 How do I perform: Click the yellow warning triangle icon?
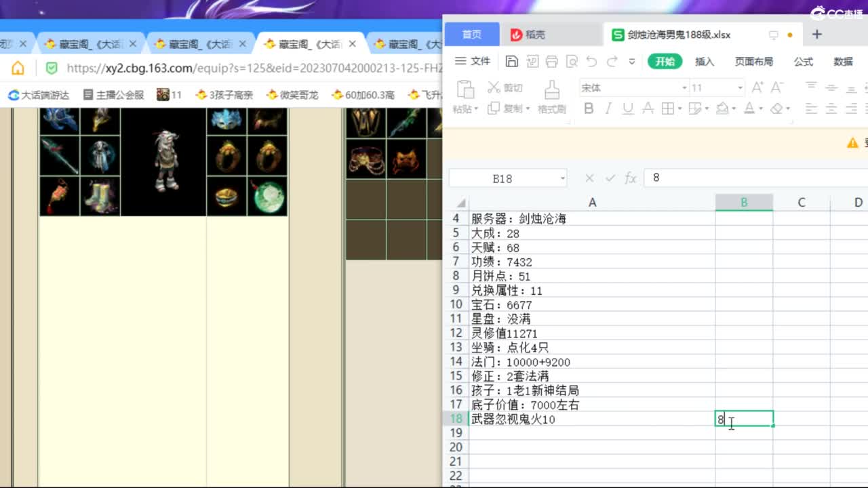[853, 143]
